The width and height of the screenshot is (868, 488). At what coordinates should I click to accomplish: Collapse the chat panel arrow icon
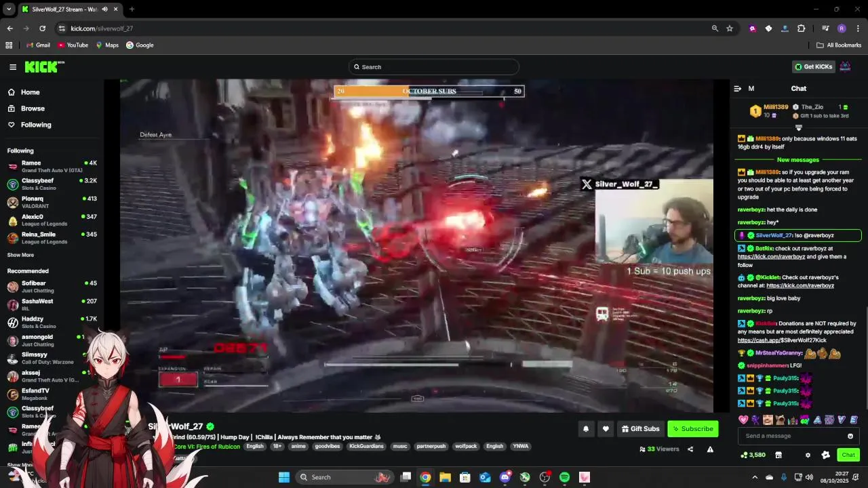tap(738, 89)
